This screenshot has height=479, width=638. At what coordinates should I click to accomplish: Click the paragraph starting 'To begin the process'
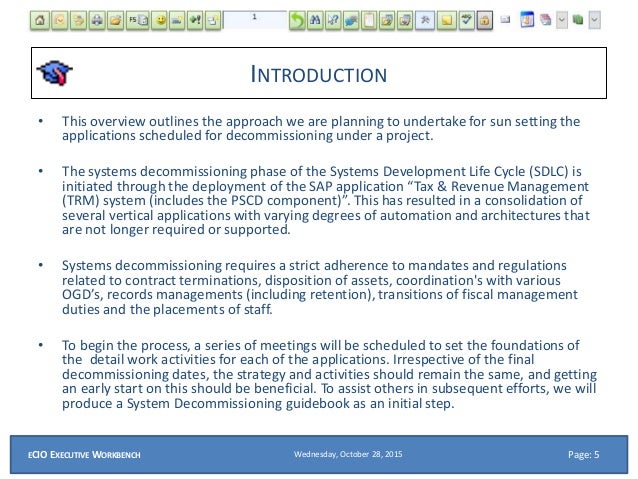329,374
